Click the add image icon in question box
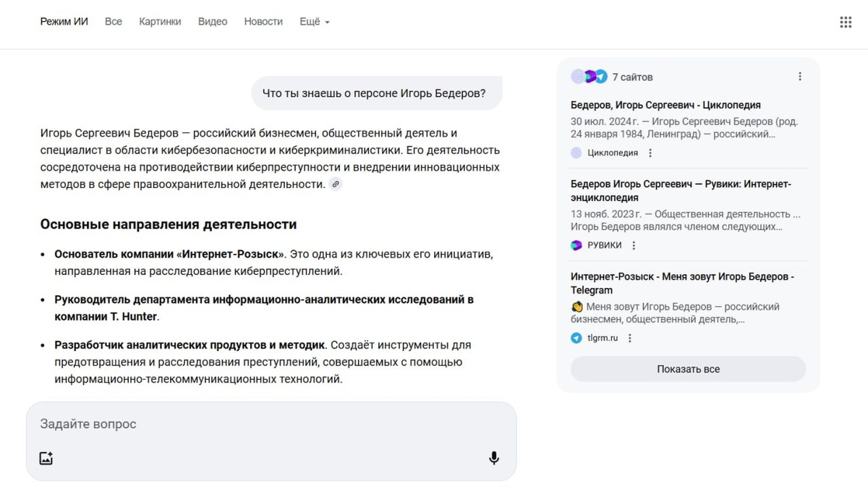The height and width of the screenshot is (497, 868). (46, 458)
